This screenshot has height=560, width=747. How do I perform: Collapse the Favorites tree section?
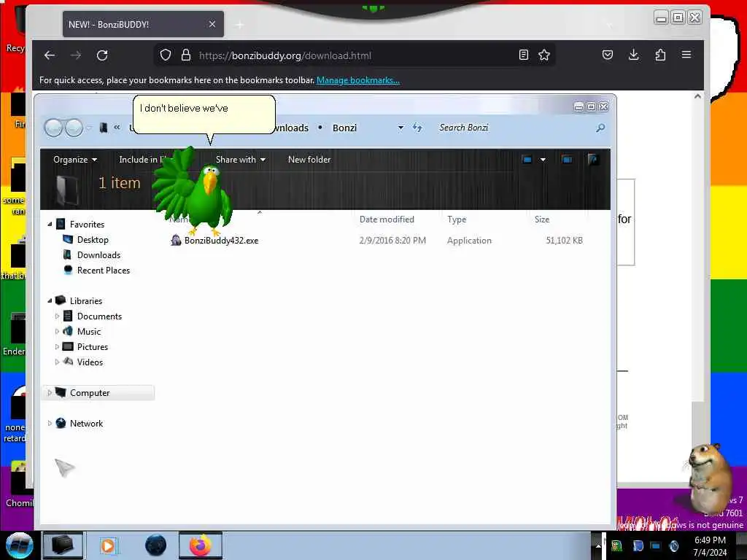point(50,224)
